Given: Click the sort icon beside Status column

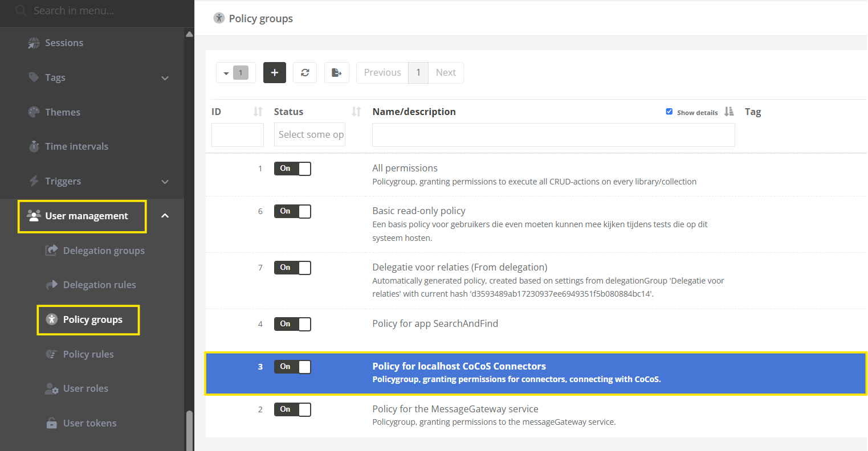Looking at the screenshot, I should (x=356, y=112).
